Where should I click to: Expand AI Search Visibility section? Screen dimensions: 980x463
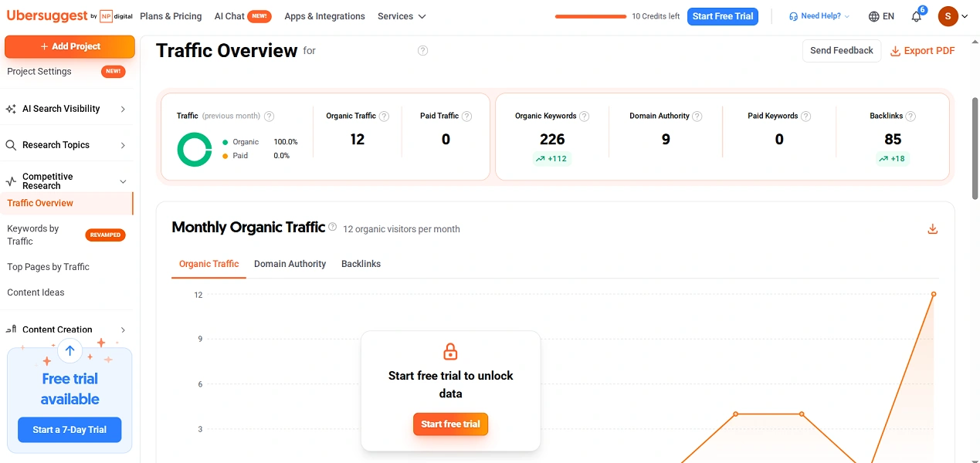[x=124, y=109]
